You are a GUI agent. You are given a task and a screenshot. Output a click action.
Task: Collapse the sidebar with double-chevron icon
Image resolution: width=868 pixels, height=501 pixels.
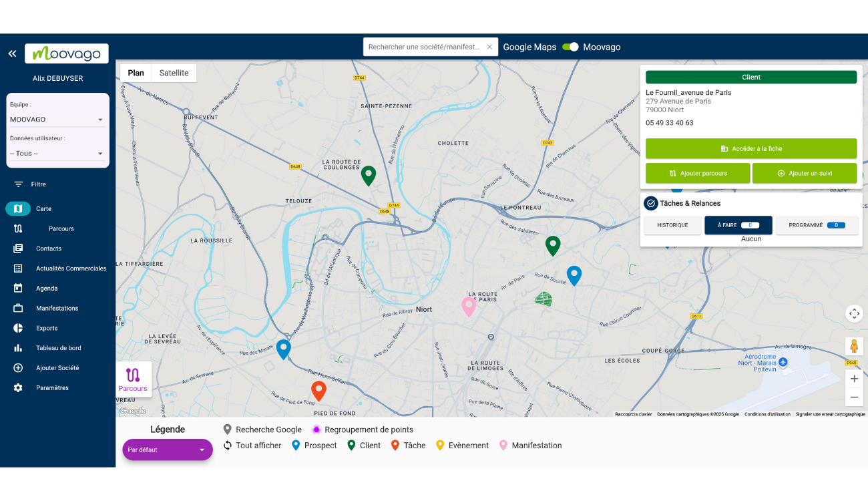pyautogui.click(x=12, y=53)
